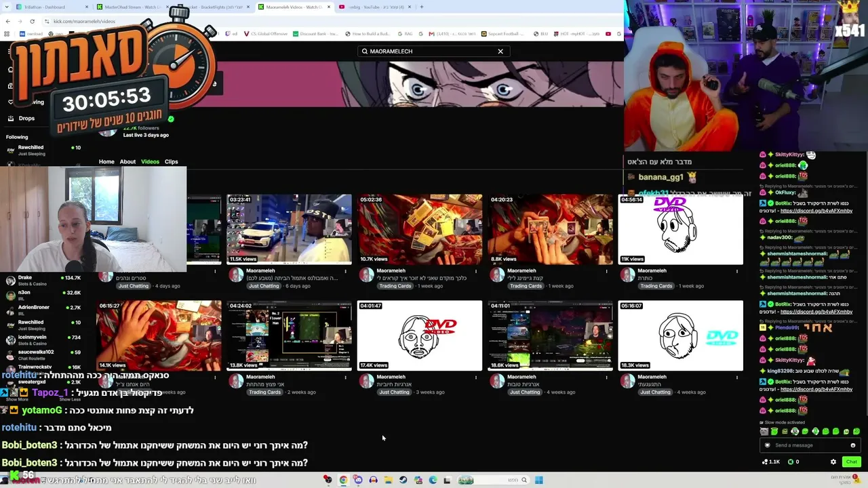Screen dimensions: 868x488
Task: Open the tab search dropdown arrow
Action: point(7,7)
